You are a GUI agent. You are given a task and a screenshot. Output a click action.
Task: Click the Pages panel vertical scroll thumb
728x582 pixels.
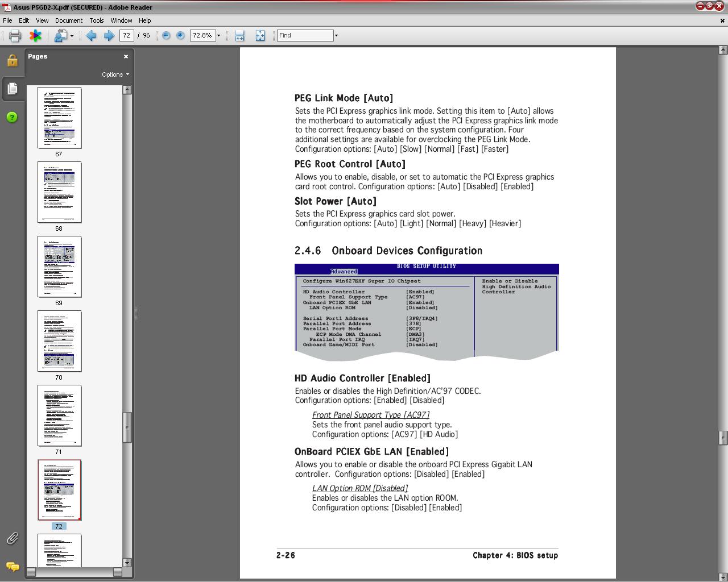pos(127,427)
